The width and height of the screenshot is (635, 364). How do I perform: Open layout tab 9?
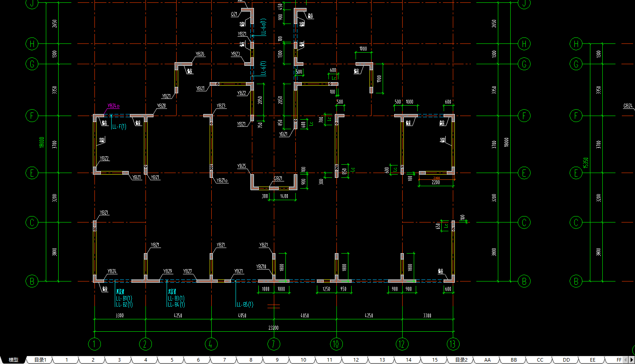click(x=277, y=360)
